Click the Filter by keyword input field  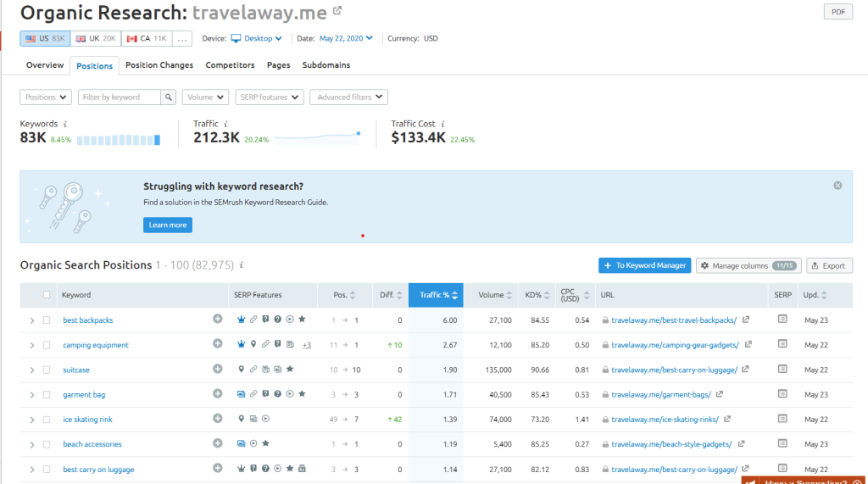point(120,97)
